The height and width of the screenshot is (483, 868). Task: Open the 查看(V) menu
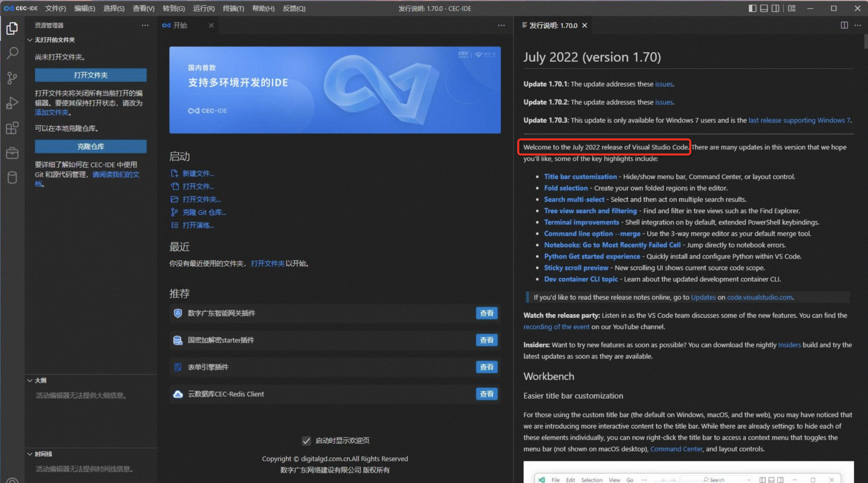(144, 8)
